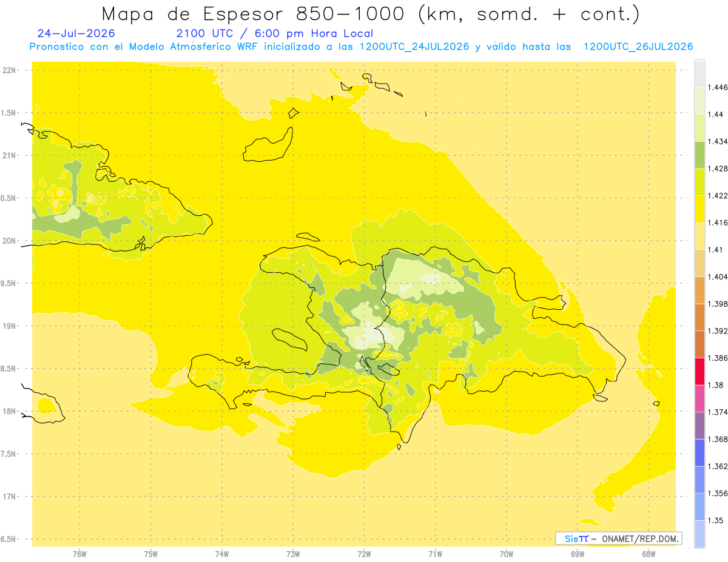Click the '21N' latitude label
The height and width of the screenshot is (562, 728).
pos(9,155)
